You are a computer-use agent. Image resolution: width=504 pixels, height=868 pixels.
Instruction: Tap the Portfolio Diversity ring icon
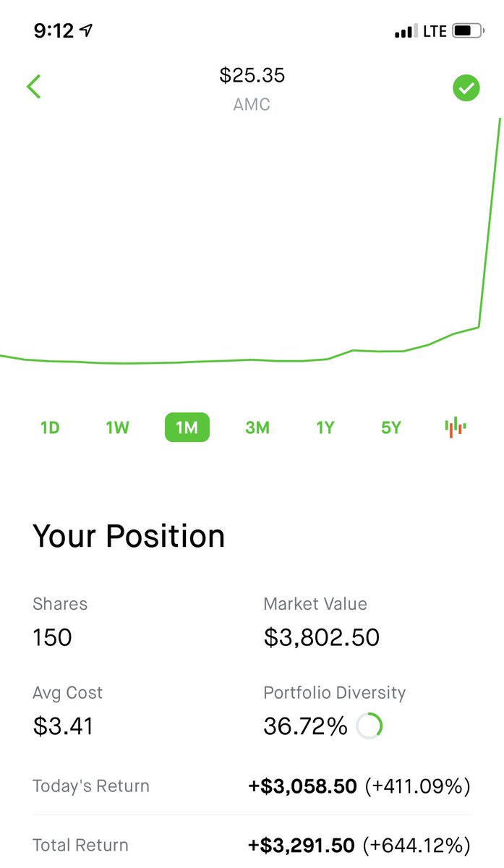coord(370,726)
